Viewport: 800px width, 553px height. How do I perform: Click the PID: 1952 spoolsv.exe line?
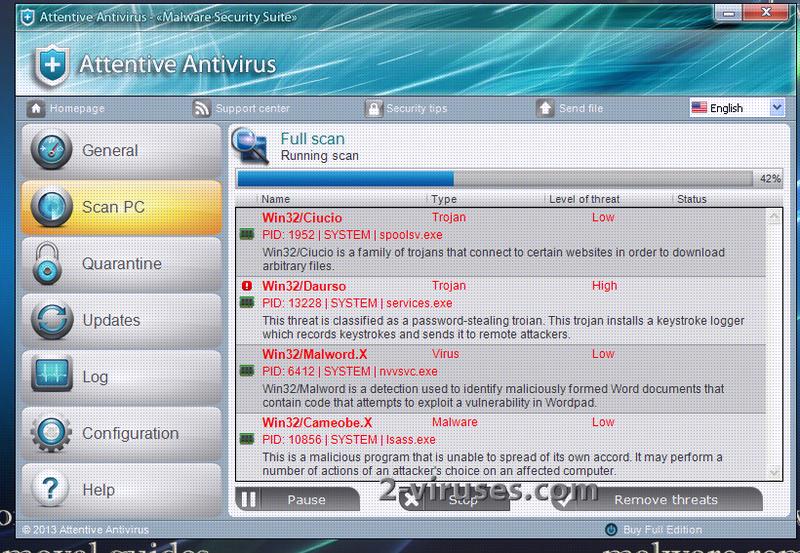[x=352, y=235]
